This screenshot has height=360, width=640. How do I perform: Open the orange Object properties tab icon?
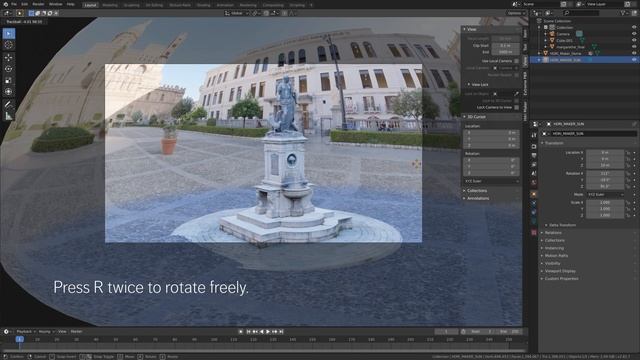[533, 194]
